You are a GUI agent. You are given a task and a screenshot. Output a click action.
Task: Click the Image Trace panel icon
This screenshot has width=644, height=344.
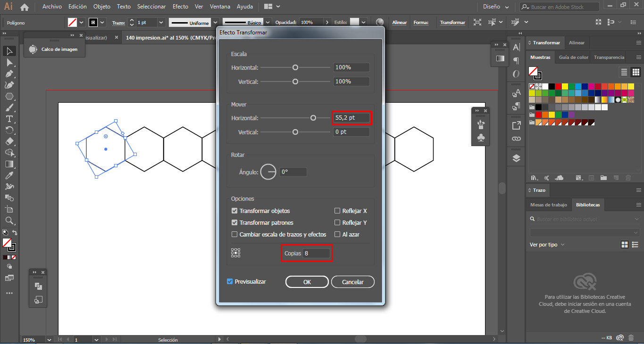click(x=33, y=49)
